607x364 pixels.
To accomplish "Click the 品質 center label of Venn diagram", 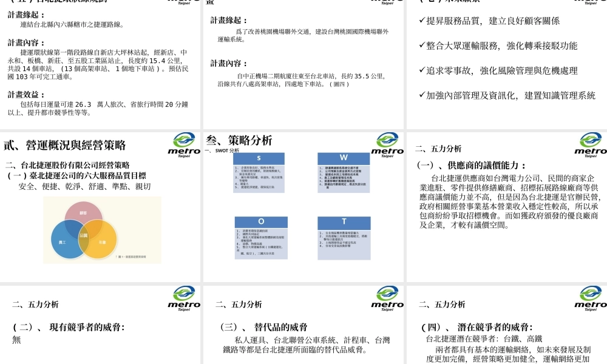I will (x=83, y=235).
